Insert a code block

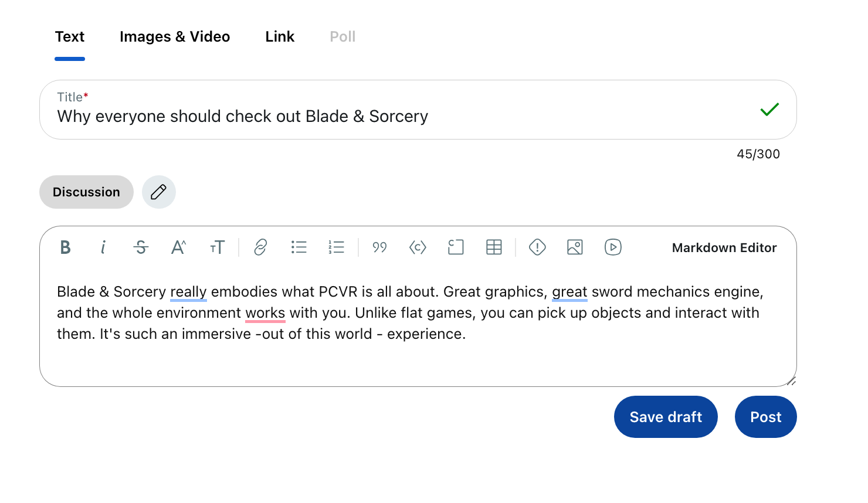coord(456,247)
